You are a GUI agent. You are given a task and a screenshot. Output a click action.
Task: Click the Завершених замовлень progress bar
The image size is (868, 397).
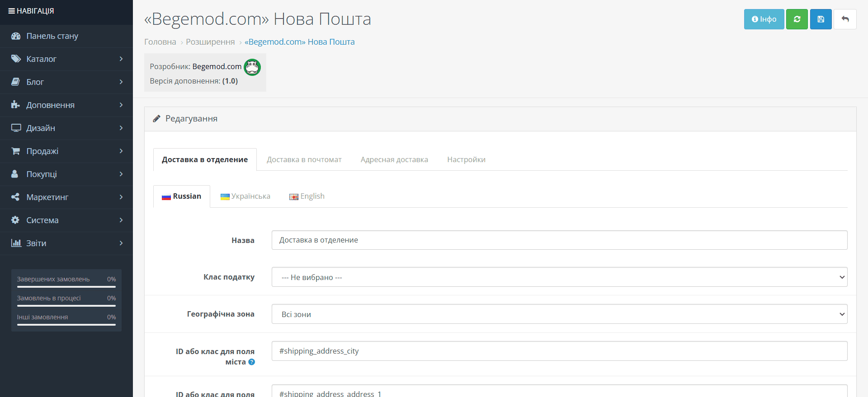(x=66, y=286)
